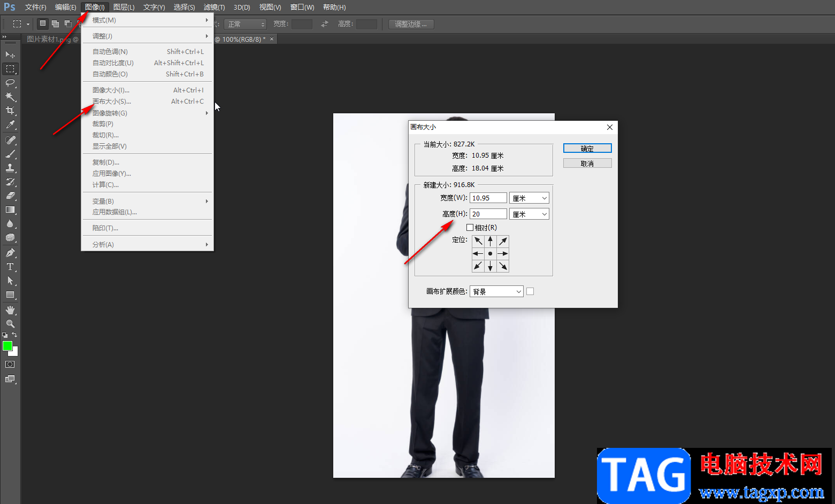The width and height of the screenshot is (835, 504).
Task: Select the Crop tool
Action: 10,111
